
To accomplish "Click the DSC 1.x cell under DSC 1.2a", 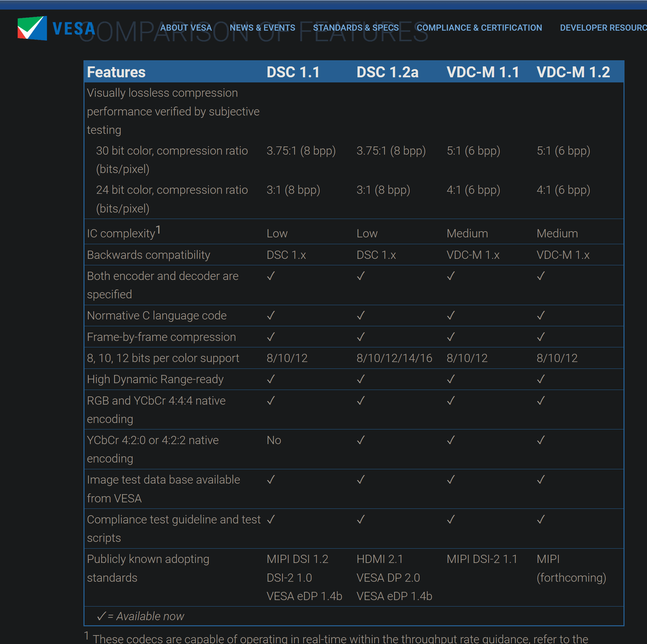I will 376,255.
